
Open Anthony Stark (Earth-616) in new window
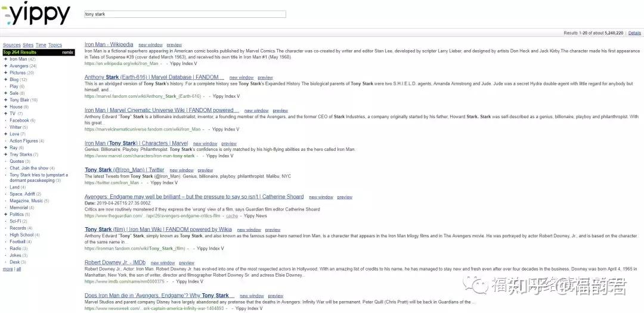tap(241, 78)
